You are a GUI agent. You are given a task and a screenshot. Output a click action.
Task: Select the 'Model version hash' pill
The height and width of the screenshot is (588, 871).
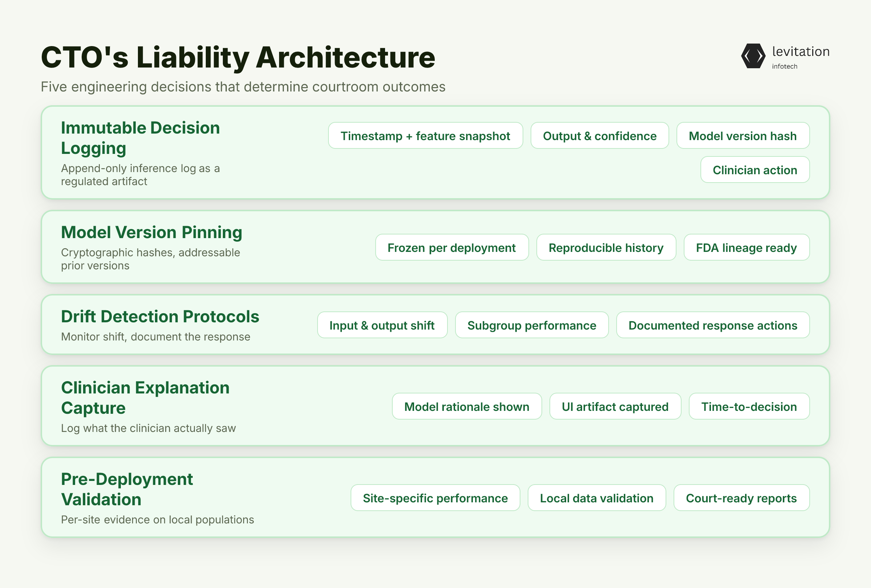click(x=743, y=136)
